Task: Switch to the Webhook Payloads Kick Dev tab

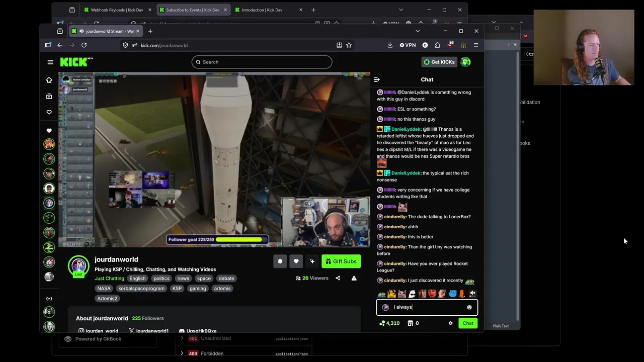Action: coord(118,10)
